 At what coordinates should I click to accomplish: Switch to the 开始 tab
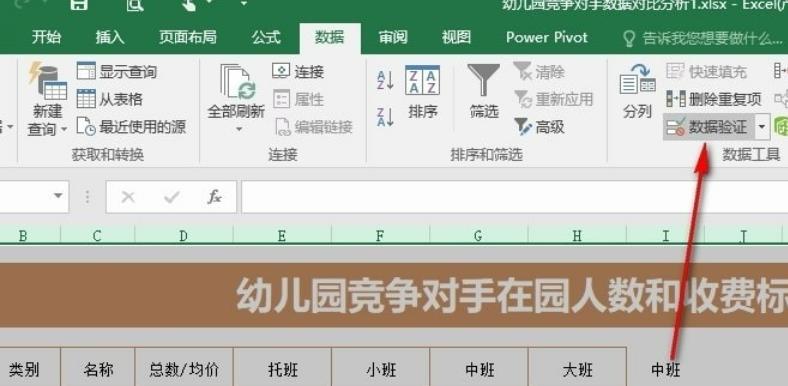46,37
